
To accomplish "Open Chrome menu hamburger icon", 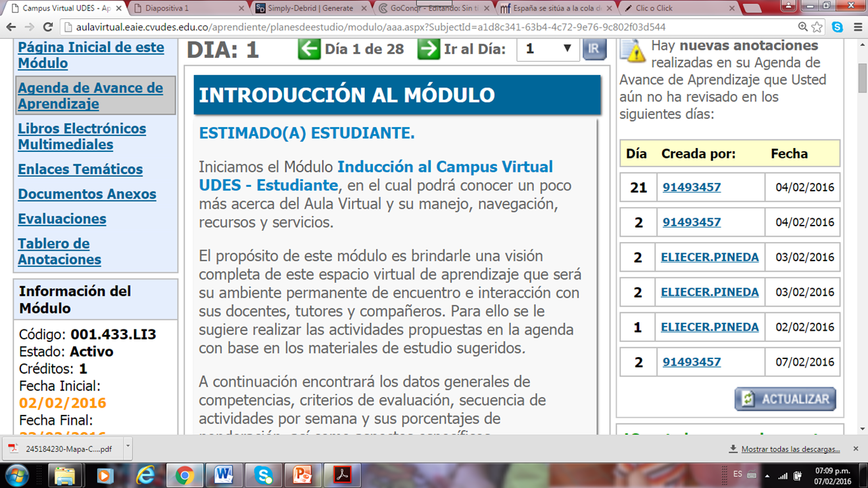I will point(857,28).
